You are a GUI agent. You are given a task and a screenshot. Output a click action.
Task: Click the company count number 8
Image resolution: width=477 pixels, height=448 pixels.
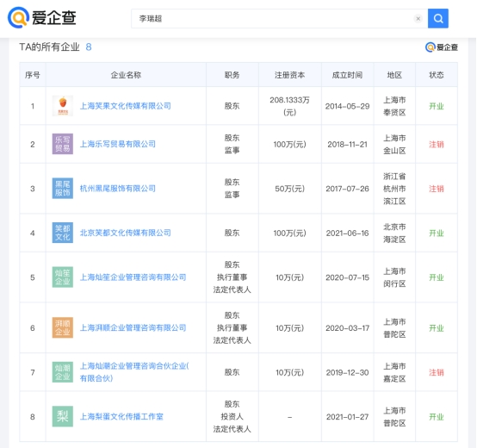89,47
